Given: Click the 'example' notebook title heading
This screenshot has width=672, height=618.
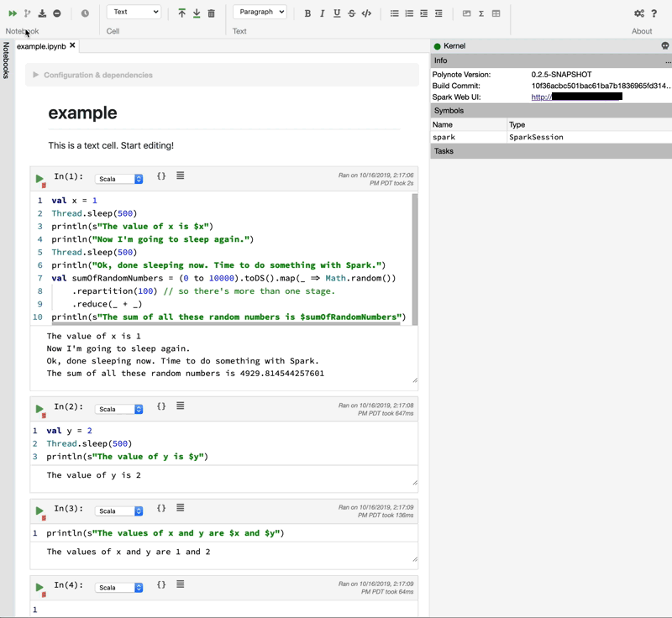Looking at the screenshot, I should click(x=82, y=113).
